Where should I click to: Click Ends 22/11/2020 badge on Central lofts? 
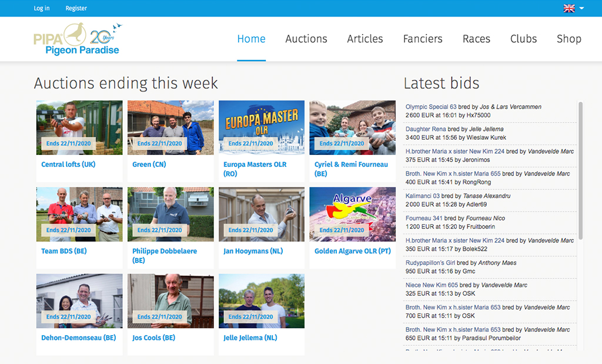[68, 143]
